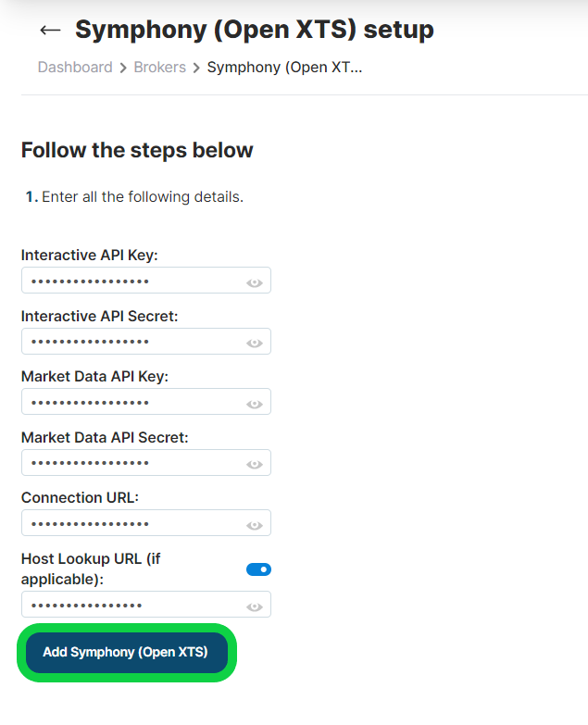Go to the Brokers breadcrumb link
588x725 pixels.
160,68
